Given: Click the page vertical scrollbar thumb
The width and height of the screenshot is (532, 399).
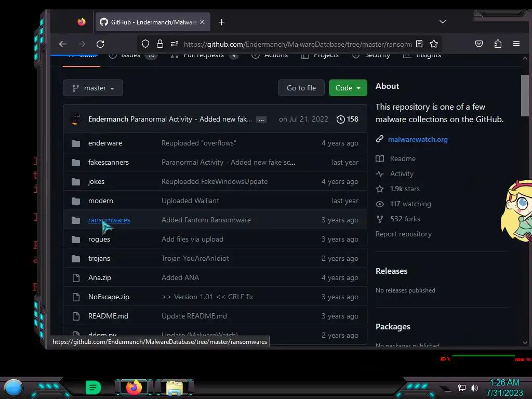Looking at the screenshot, I should pos(525,96).
